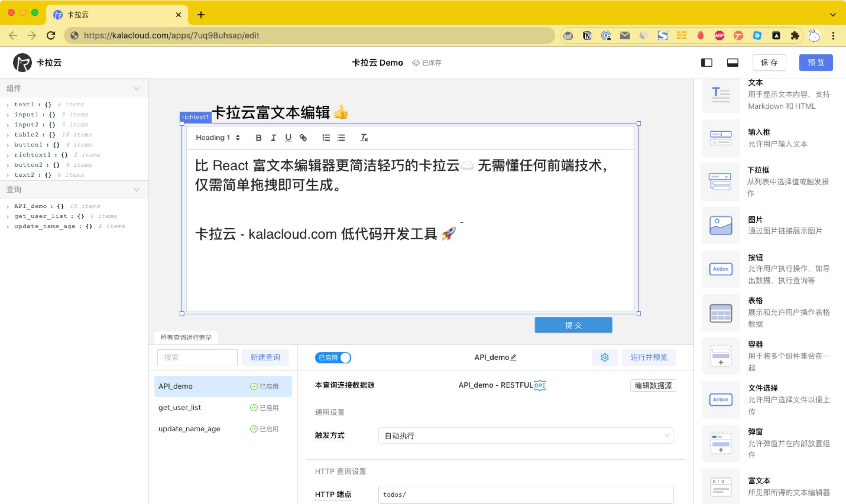Image resolution: width=846 pixels, height=504 pixels.
Task: Open query settings gear icon
Action: tap(604, 357)
